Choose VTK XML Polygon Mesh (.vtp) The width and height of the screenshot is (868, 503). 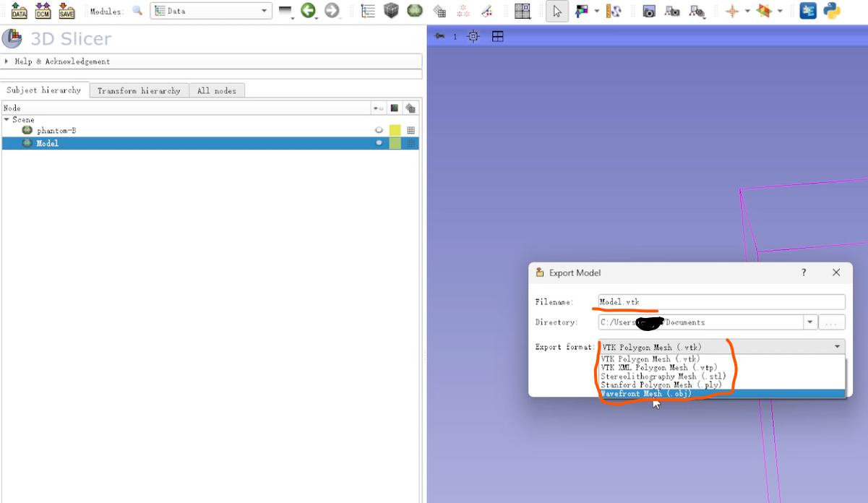point(722,367)
